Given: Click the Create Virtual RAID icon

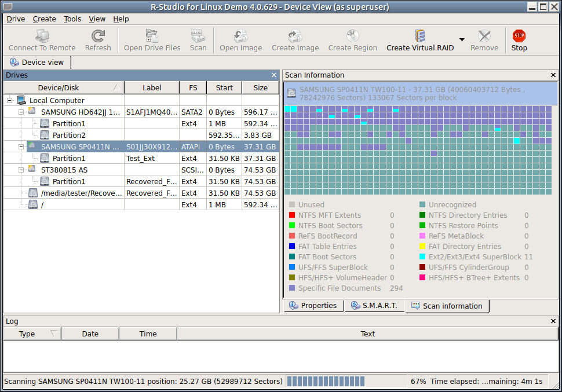Looking at the screenshot, I should pyautogui.click(x=420, y=36).
